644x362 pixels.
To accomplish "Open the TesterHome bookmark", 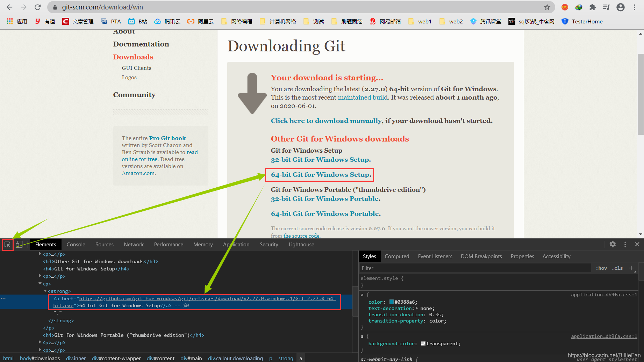I will click(582, 21).
